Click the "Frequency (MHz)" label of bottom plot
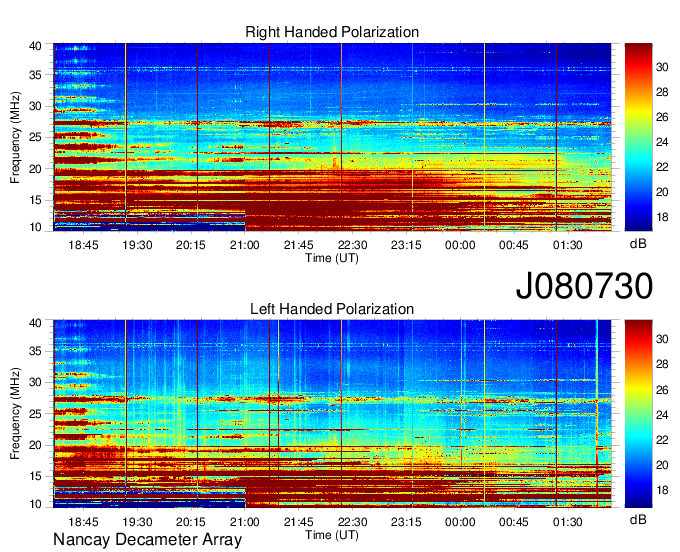 click(15, 414)
